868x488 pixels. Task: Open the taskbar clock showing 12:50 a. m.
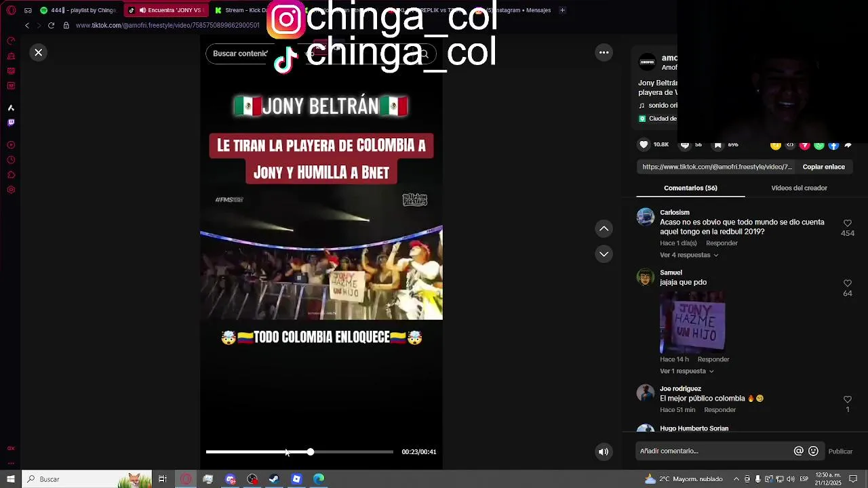click(x=828, y=479)
